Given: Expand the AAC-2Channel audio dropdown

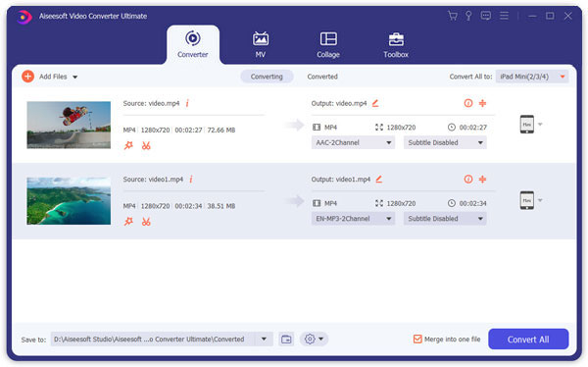Looking at the screenshot, I should point(353,142).
